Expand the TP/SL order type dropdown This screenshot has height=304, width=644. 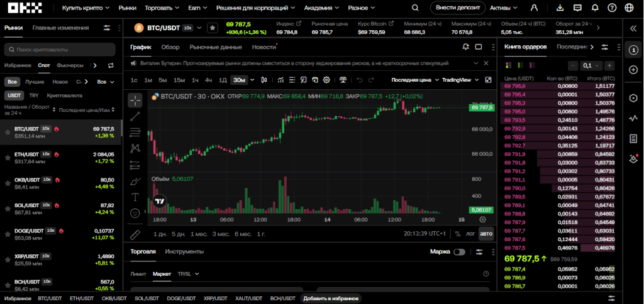pos(188,274)
